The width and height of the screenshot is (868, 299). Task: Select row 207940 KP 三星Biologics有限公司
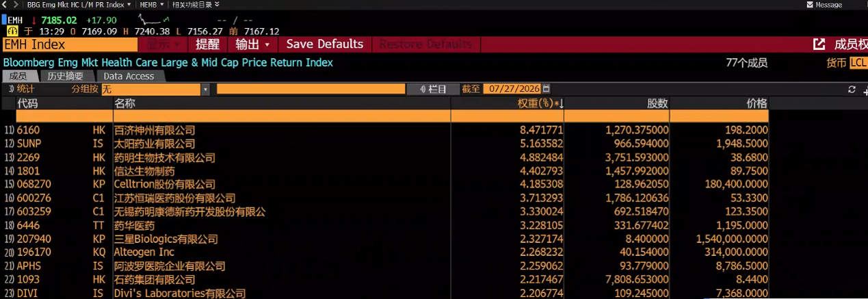pos(385,239)
